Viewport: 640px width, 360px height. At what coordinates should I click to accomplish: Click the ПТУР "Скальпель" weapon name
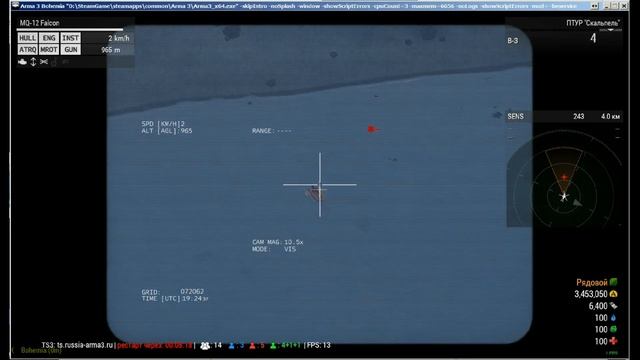tap(593, 23)
